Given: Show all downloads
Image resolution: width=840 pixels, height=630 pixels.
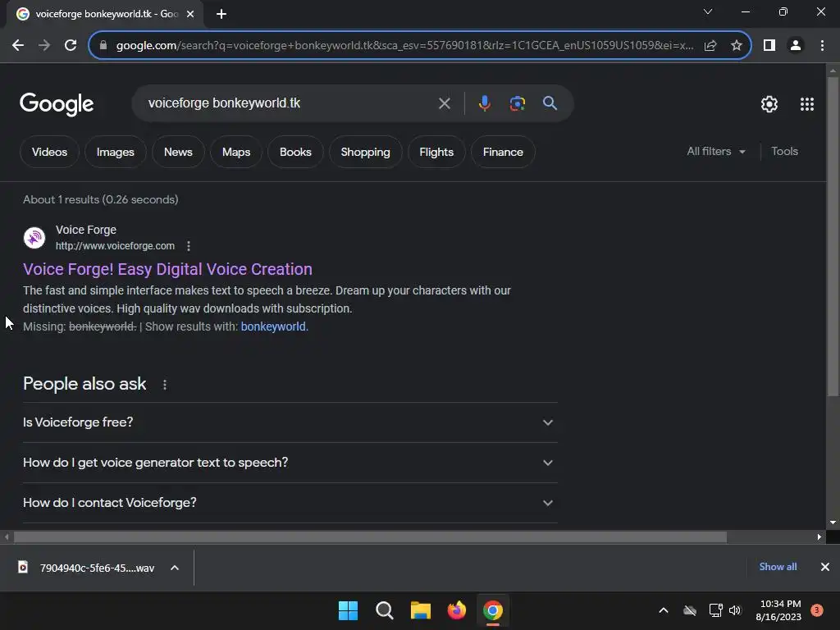Looking at the screenshot, I should 778,567.
